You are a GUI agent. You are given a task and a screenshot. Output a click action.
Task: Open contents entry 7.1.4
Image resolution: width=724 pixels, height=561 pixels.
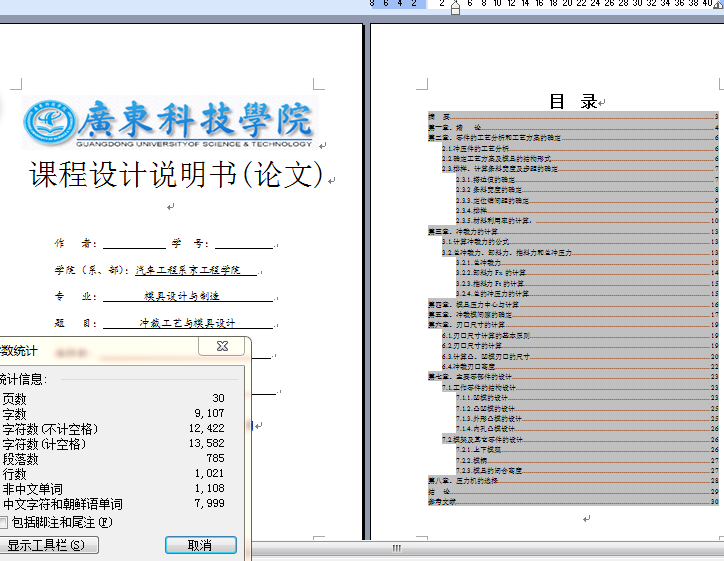(x=587, y=429)
